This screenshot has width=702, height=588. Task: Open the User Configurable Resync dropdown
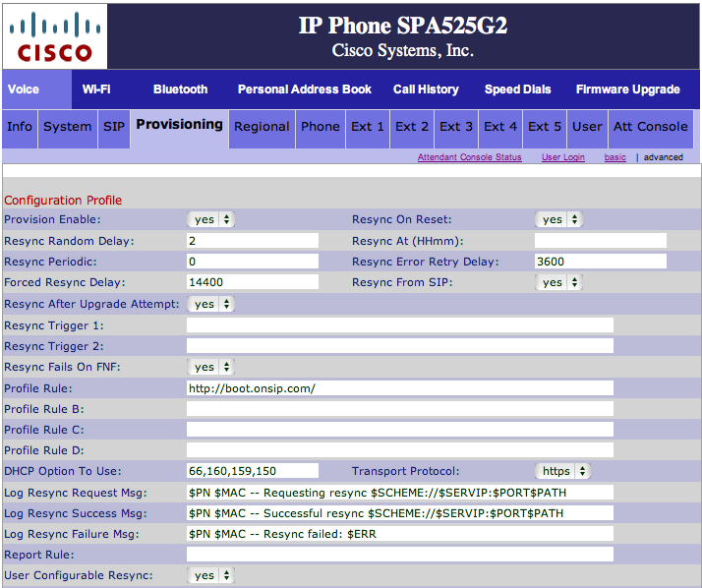coord(210,575)
